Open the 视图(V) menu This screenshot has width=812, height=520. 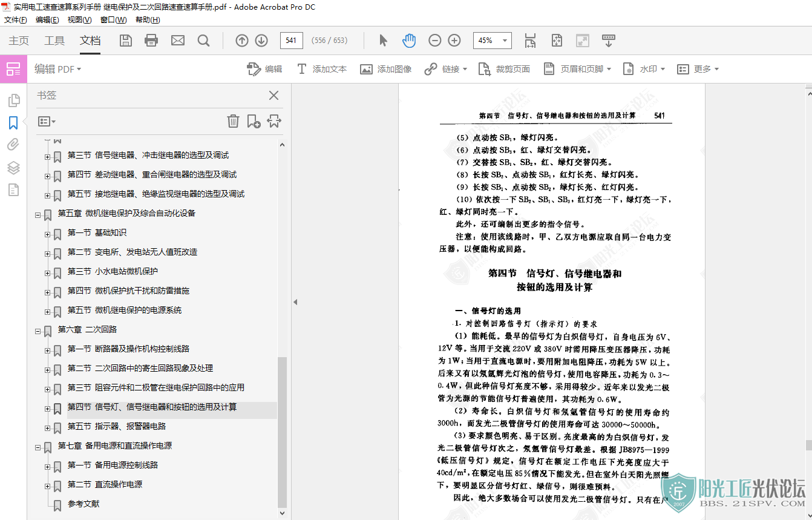click(x=79, y=19)
